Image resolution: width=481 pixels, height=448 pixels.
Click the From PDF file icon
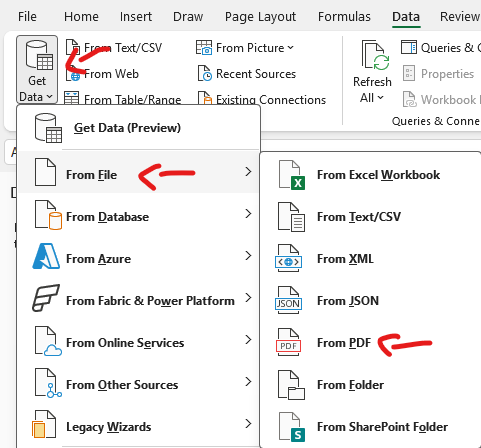click(289, 342)
